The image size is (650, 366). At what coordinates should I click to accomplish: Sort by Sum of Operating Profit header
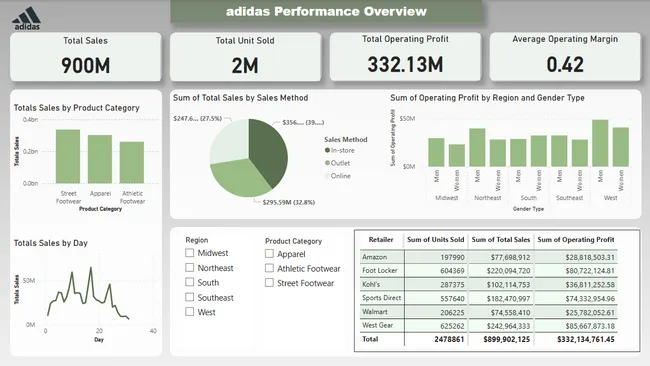click(576, 240)
